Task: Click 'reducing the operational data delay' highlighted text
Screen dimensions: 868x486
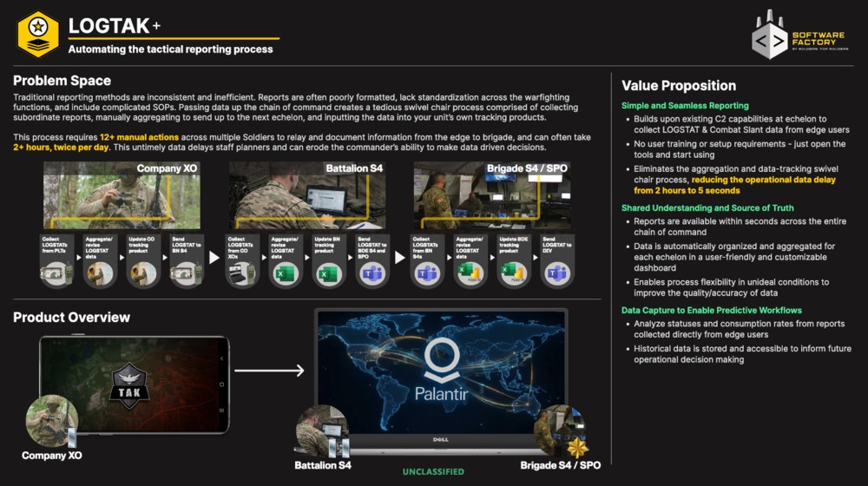Action: [763, 180]
